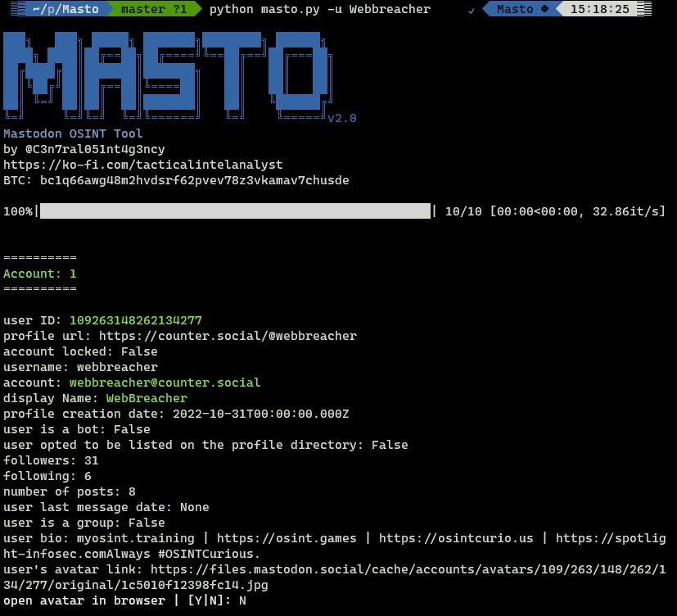The width and height of the screenshot is (677, 616).
Task: Select the green user ID number
Action: [135, 320]
